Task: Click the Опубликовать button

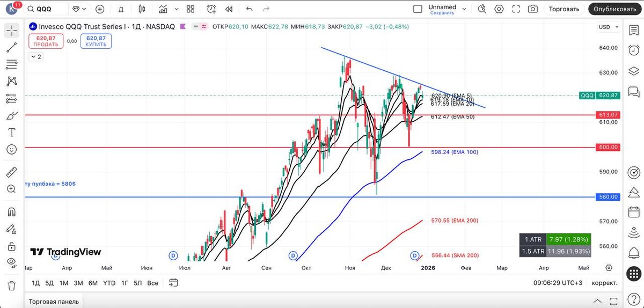Action: 616,9
